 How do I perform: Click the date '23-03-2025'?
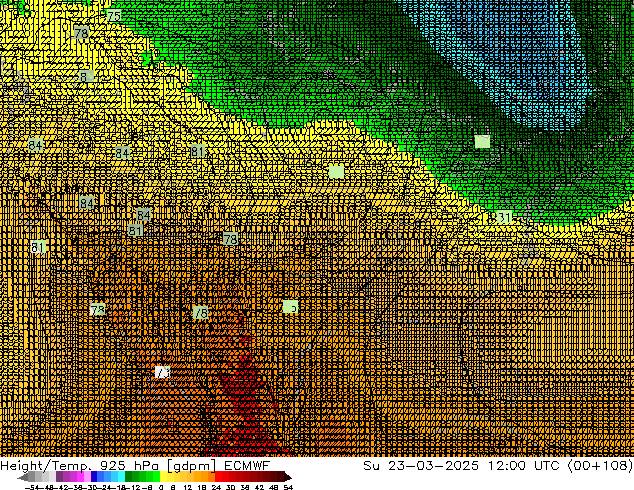click(433, 465)
